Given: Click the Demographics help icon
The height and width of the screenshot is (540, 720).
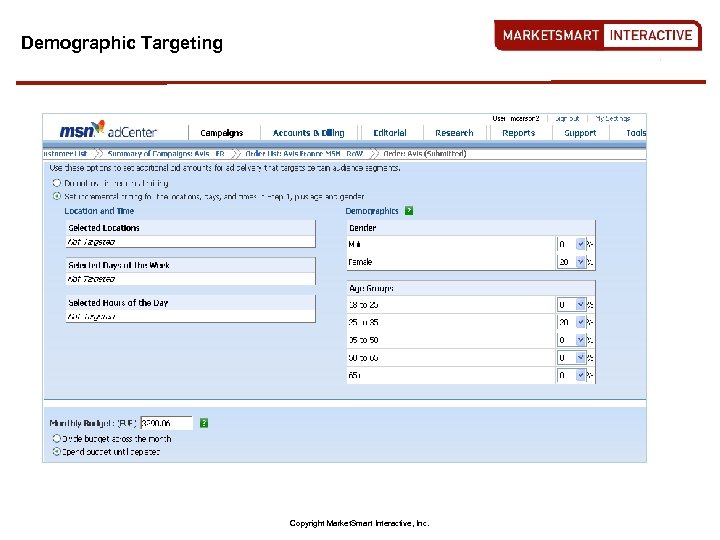Looking at the screenshot, I should pos(409,211).
